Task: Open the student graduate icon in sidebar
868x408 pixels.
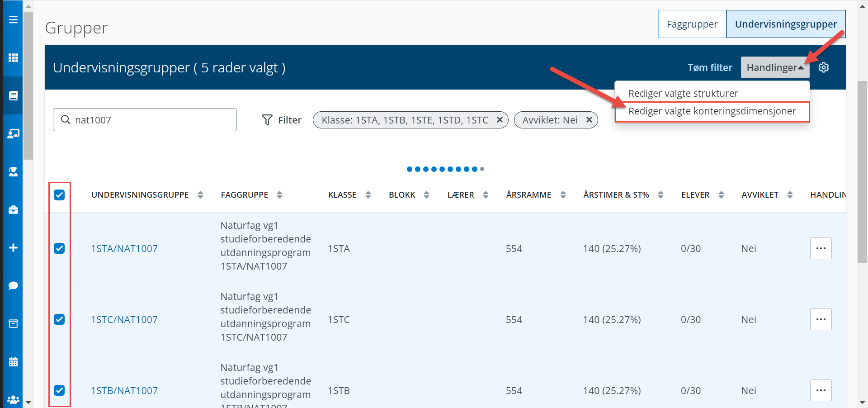Action: (x=13, y=171)
